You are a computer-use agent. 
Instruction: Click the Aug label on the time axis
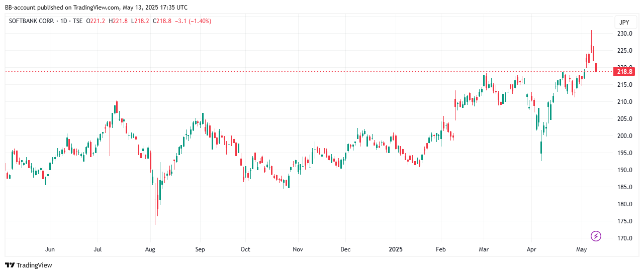(150, 249)
